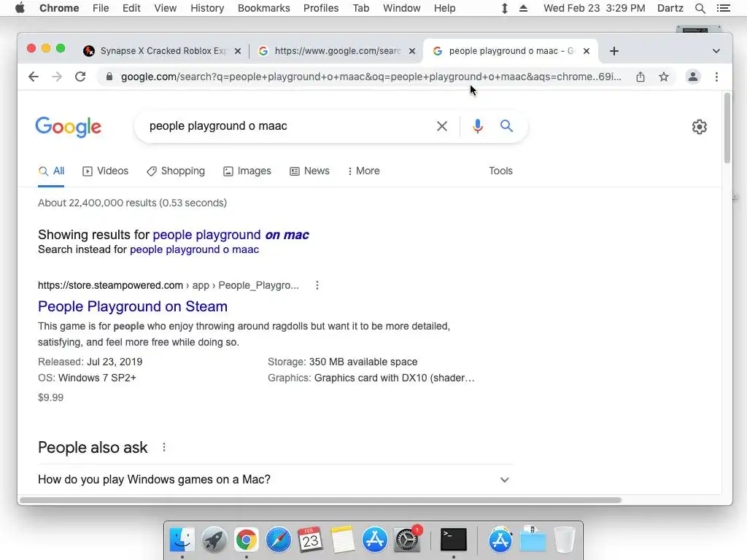This screenshot has width=747, height=560.
Task: Click the $9.99 price text
Action: (x=50, y=397)
